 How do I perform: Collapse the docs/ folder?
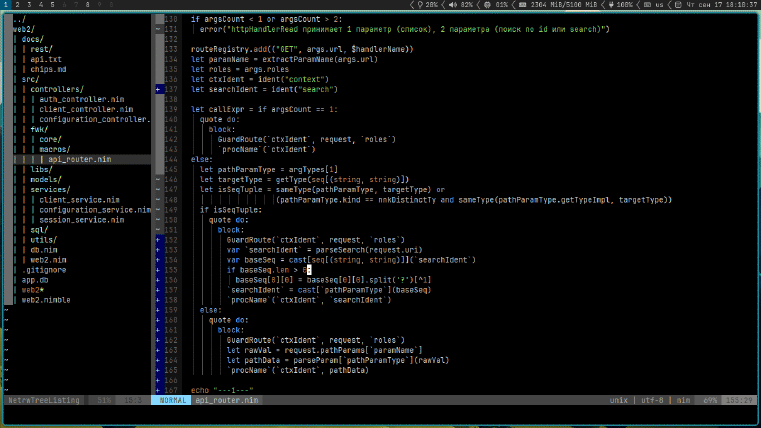(x=33, y=39)
